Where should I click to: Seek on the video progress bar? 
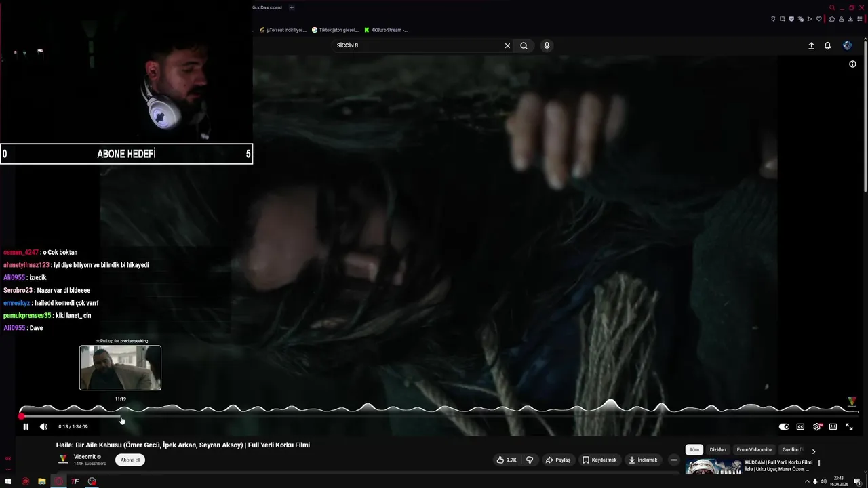point(438,415)
